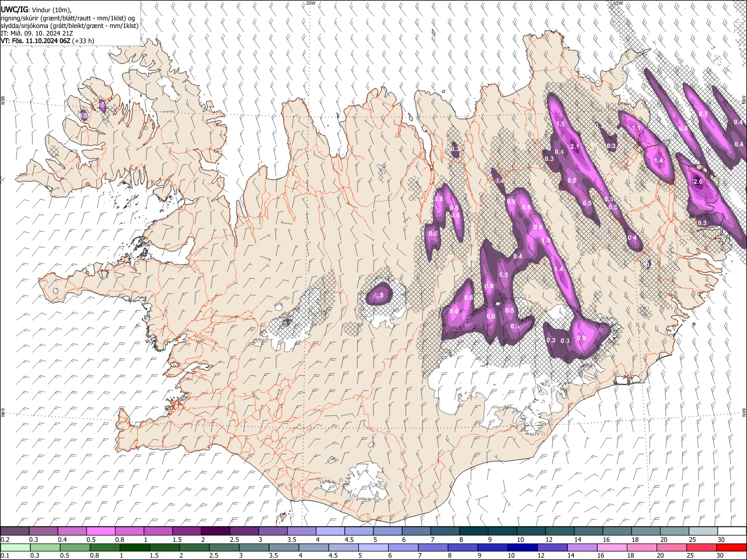The width and height of the screenshot is (747, 560).
Task: Click the '2.1' precipitation value on the map
Action: (575, 146)
